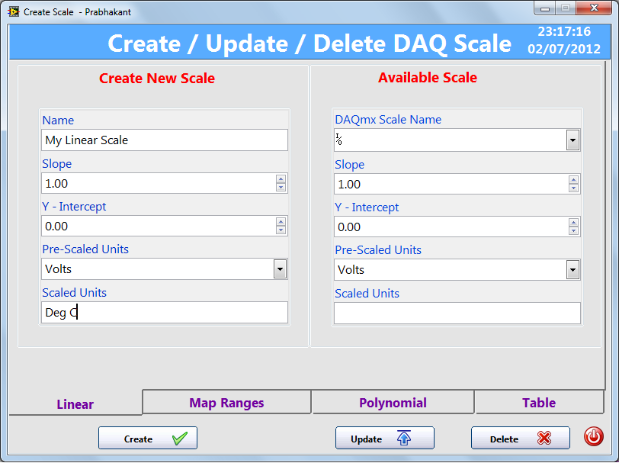Screen dimensions: 619x463
Task: Click the DAQmx Scale Name value field
Action: [x=450, y=140]
